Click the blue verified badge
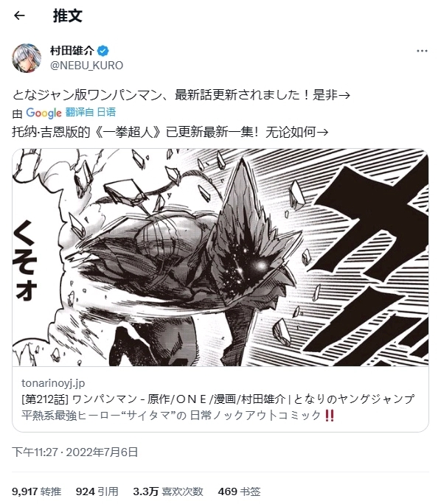Image resolution: width=441 pixels, height=504 pixels. click(103, 50)
